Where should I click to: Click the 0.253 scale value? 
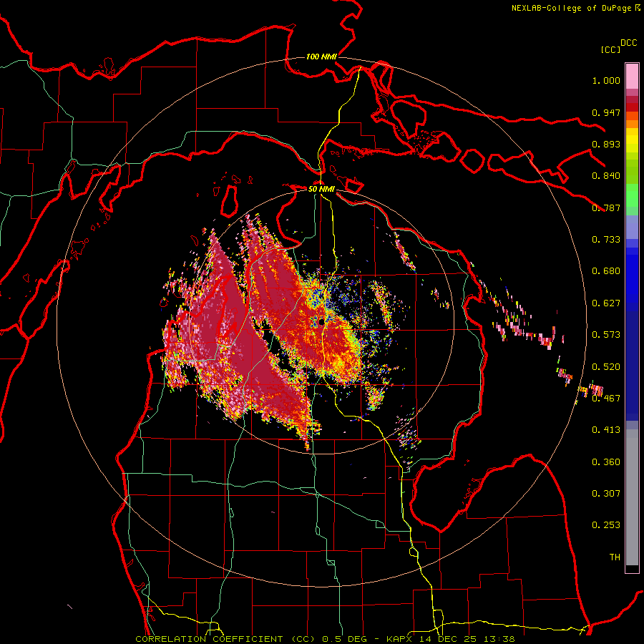click(x=606, y=525)
